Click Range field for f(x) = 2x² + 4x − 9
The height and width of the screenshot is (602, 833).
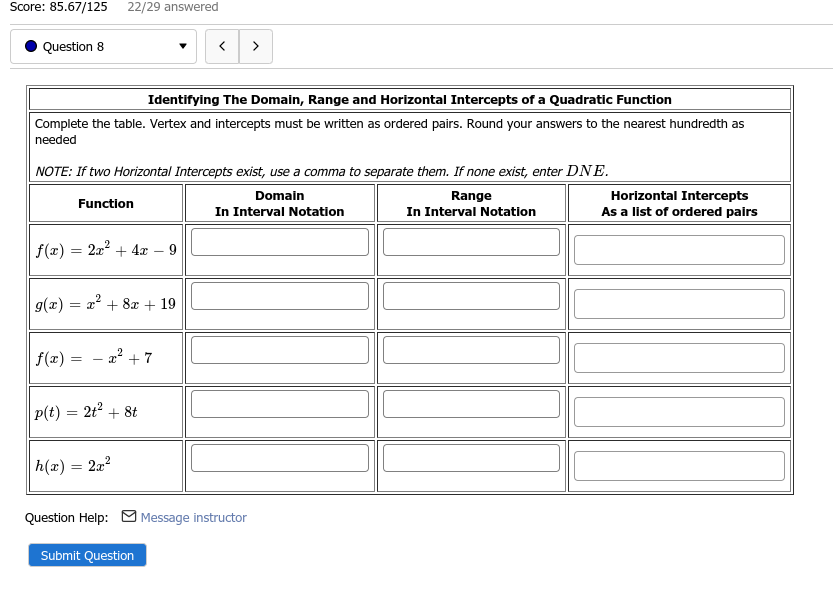pyautogui.click(x=471, y=242)
